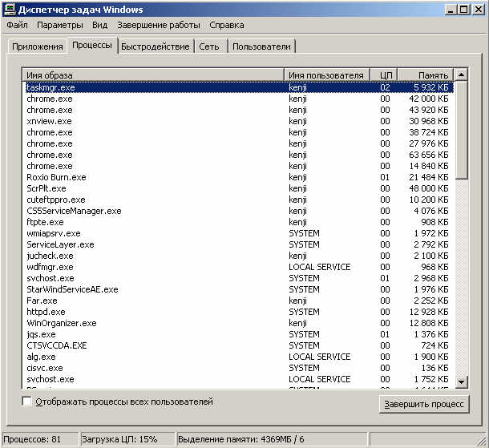Open the Справка menu
This screenshot has width=489, height=448.
(x=227, y=25)
